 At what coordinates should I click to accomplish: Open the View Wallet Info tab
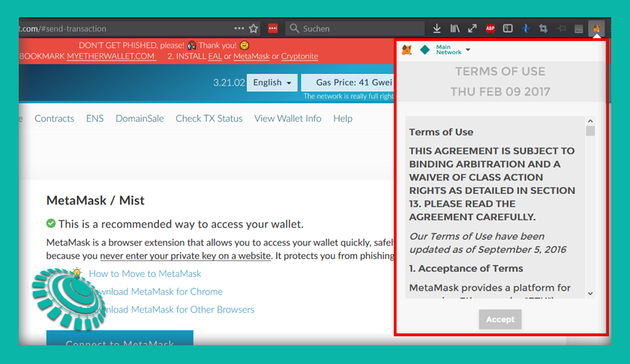[x=288, y=118]
